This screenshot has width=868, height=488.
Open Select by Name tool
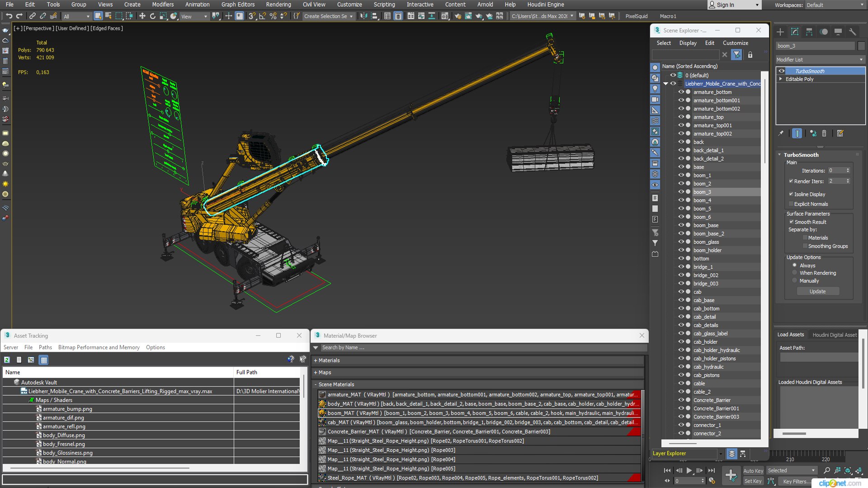[x=108, y=16]
